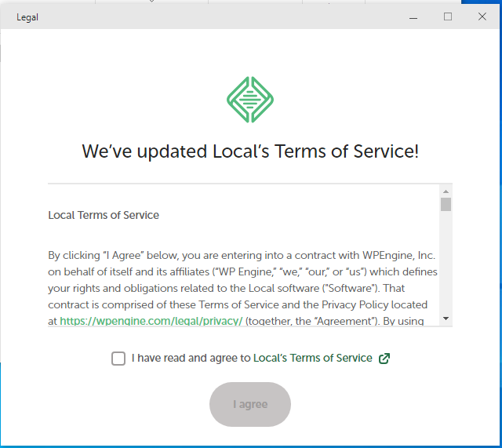Open the Local's Terms of Service link
This screenshot has height=448, width=502.
tap(312, 359)
